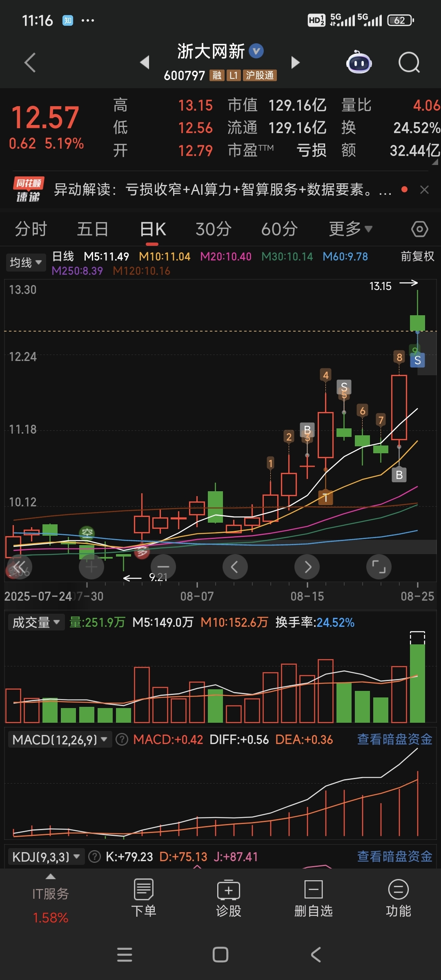Switch to 五日 five-day tab
This screenshot has width=441, height=980.
93,229
